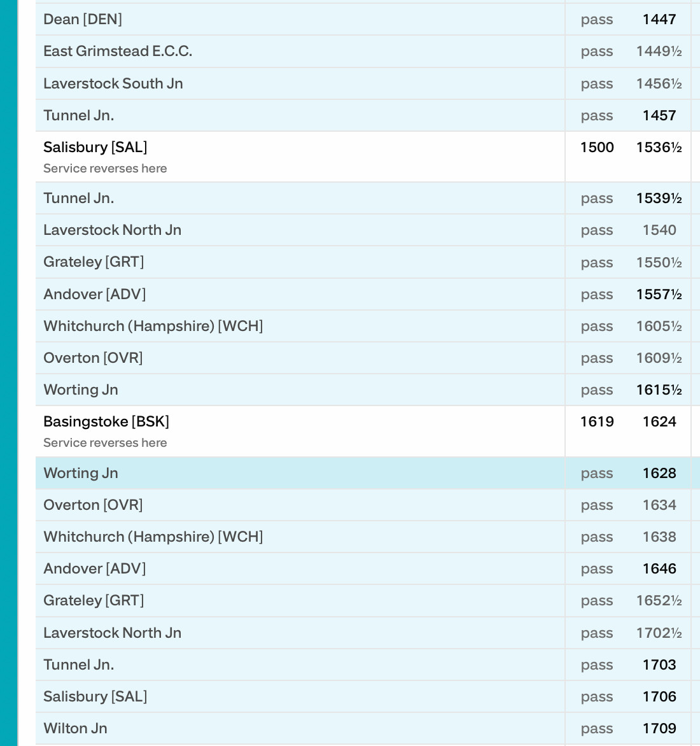Open Overton [OVR] passing at 1609½
The image size is (700, 746).
pyautogui.click(x=93, y=358)
